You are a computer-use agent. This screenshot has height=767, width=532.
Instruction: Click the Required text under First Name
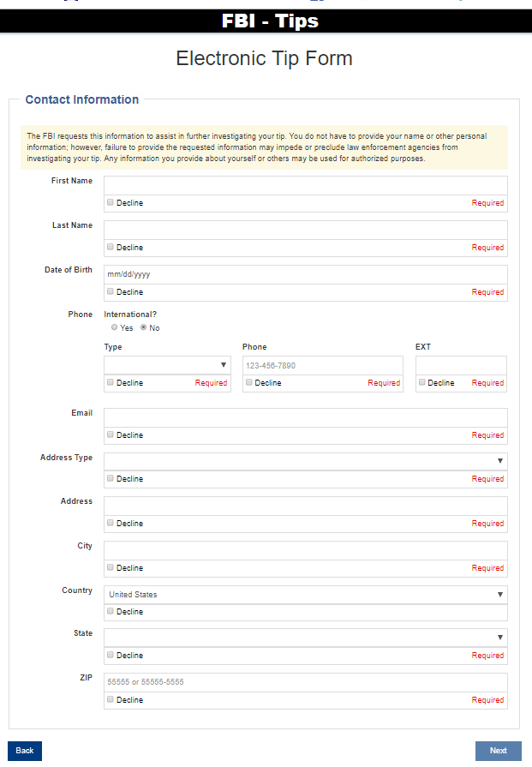pyautogui.click(x=487, y=203)
